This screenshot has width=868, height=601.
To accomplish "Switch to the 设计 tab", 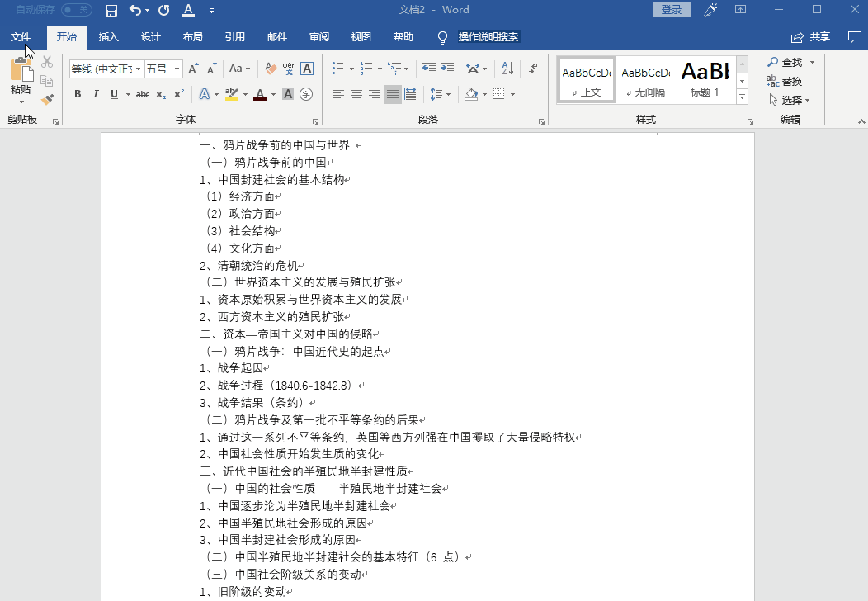I will click(150, 37).
